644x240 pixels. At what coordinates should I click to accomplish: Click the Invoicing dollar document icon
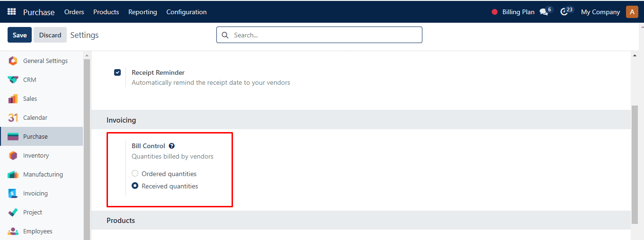point(13,193)
